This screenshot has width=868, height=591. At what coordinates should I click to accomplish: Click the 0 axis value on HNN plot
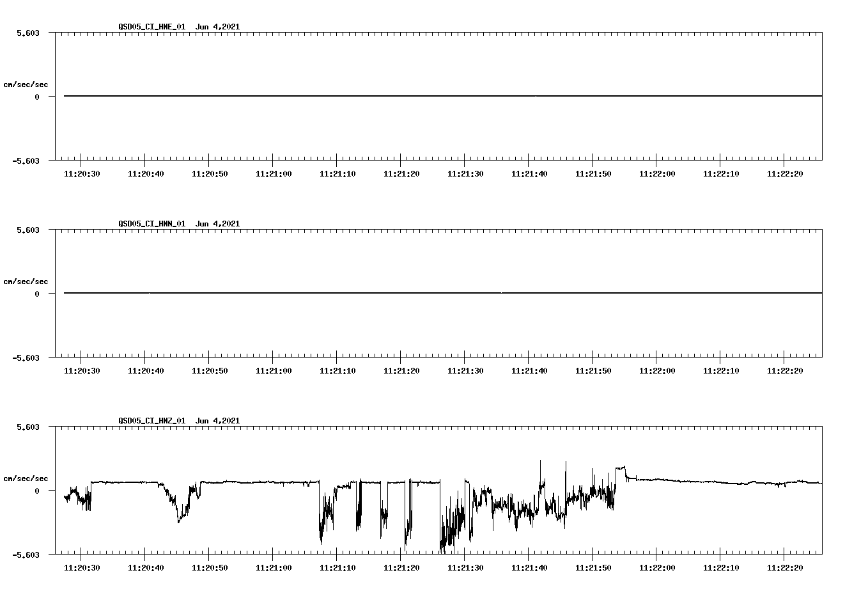pyautogui.click(x=37, y=294)
